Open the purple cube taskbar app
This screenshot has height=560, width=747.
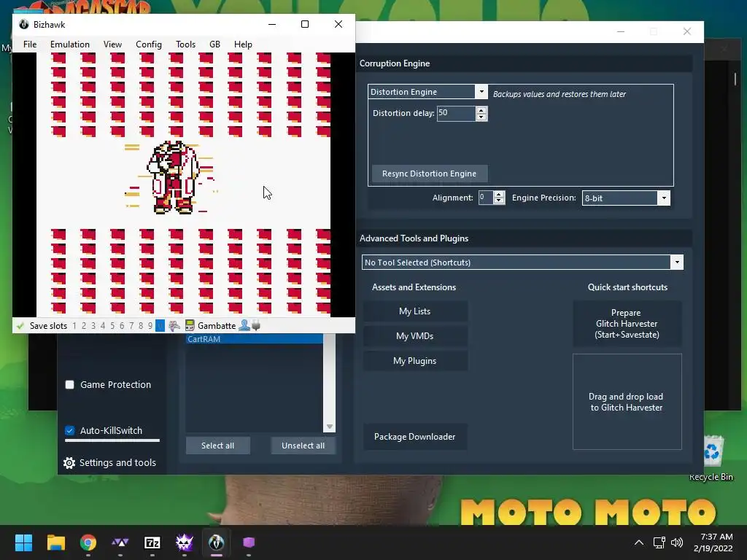click(249, 542)
